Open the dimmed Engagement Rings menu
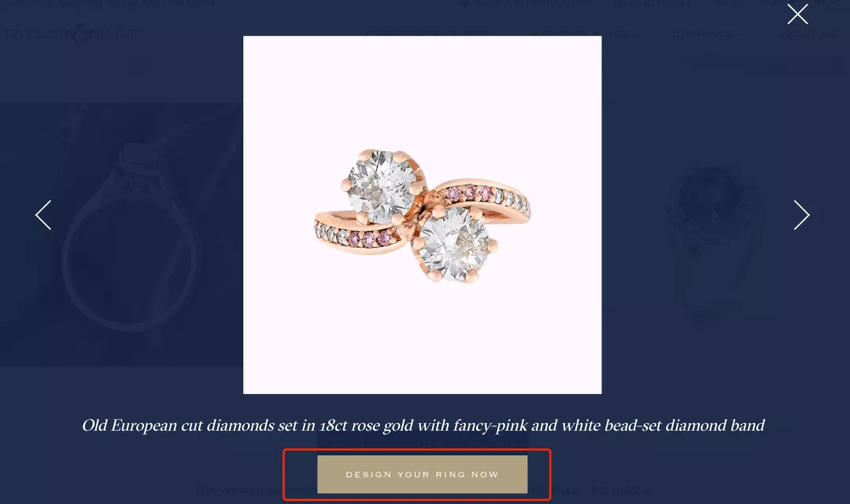Screen dimensions: 850x504 (x=427, y=34)
